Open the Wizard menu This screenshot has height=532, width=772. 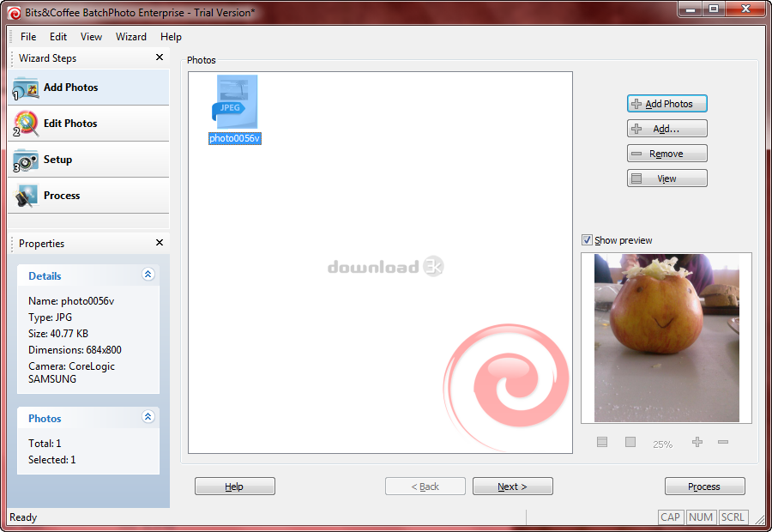coord(131,36)
